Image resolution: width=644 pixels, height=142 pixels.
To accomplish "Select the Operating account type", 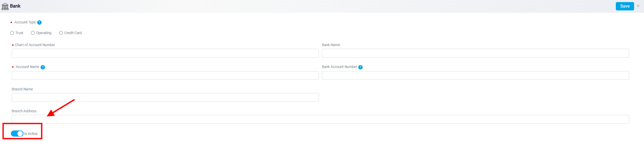I will click(x=33, y=33).
